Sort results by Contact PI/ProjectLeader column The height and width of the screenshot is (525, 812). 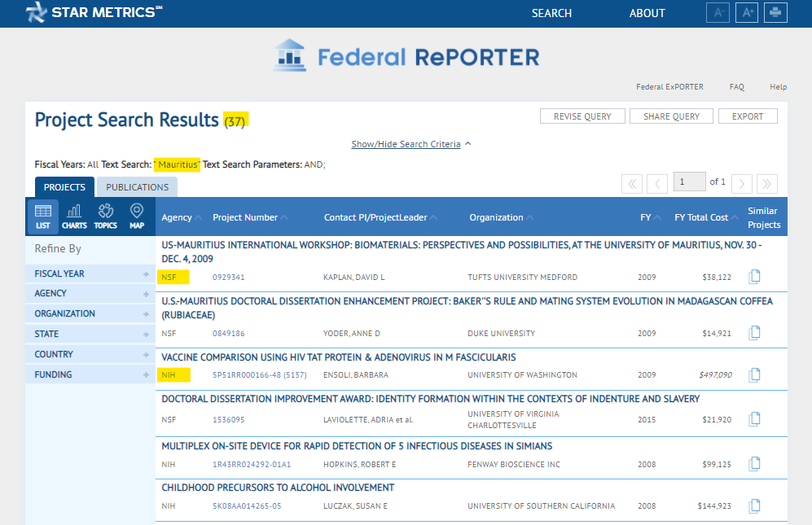[380, 217]
